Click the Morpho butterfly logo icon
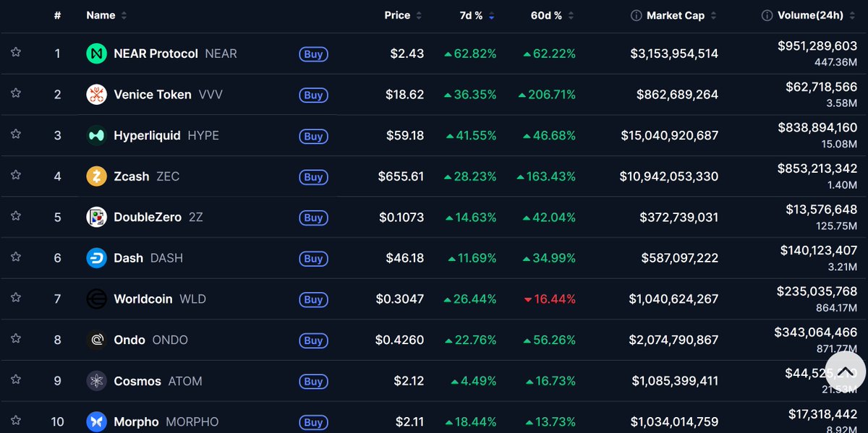 pos(96,421)
